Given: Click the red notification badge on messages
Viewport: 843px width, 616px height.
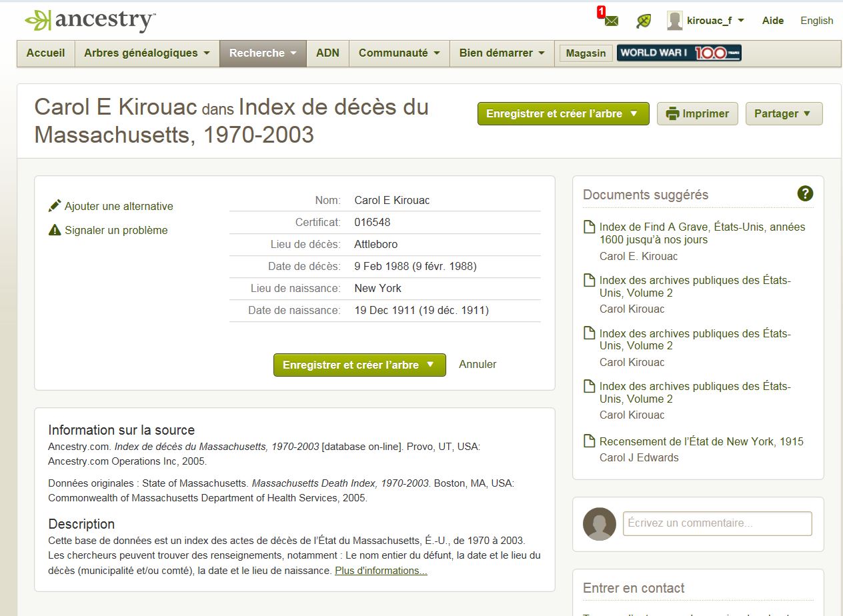Looking at the screenshot, I should [601, 11].
